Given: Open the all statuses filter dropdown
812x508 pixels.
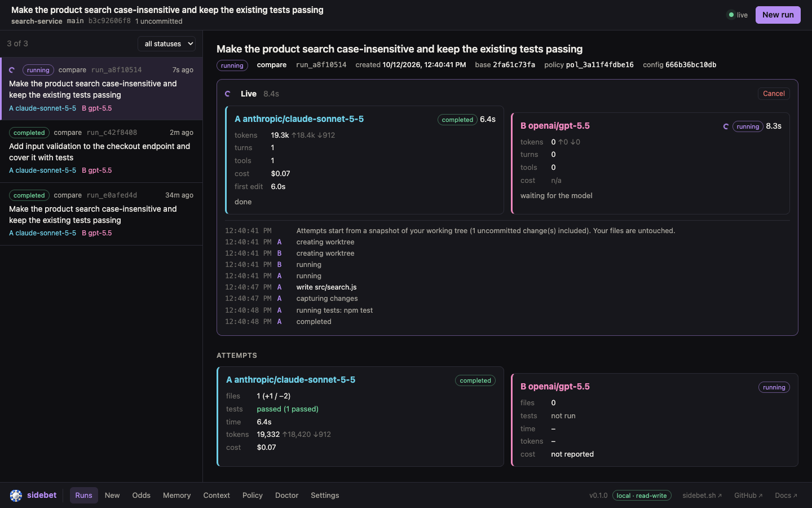Looking at the screenshot, I should (x=167, y=43).
